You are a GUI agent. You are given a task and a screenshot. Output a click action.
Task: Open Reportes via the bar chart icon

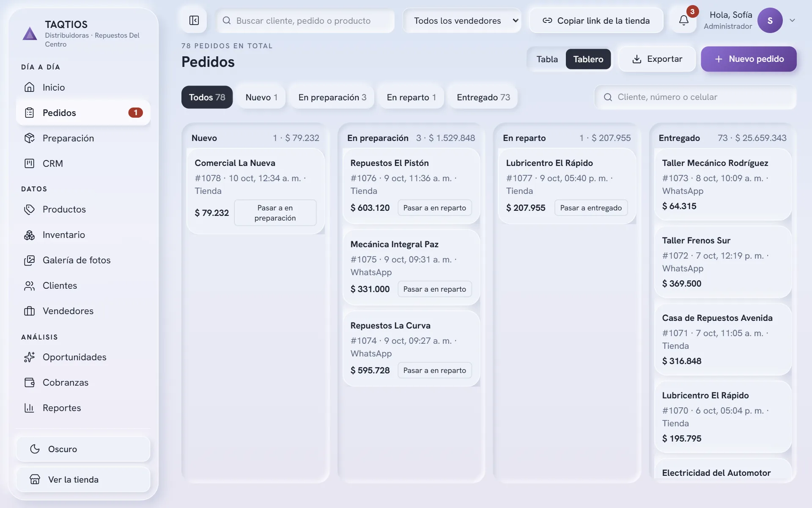pyautogui.click(x=29, y=408)
